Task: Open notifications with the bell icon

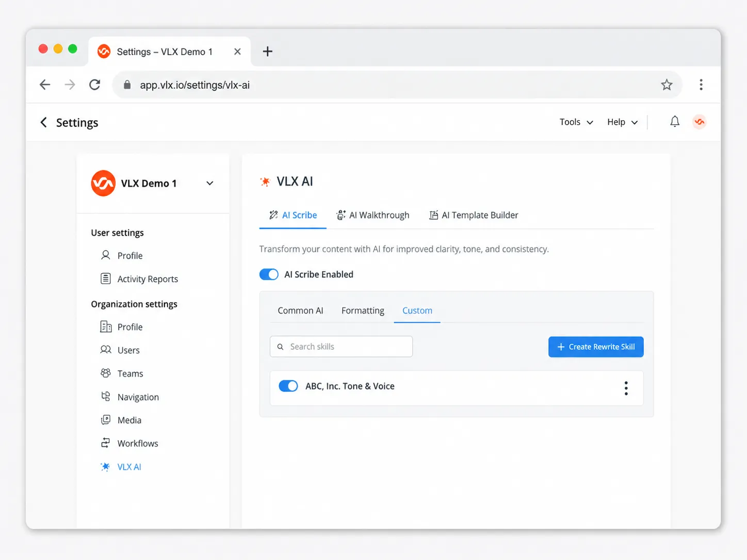Action: tap(675, 122)
